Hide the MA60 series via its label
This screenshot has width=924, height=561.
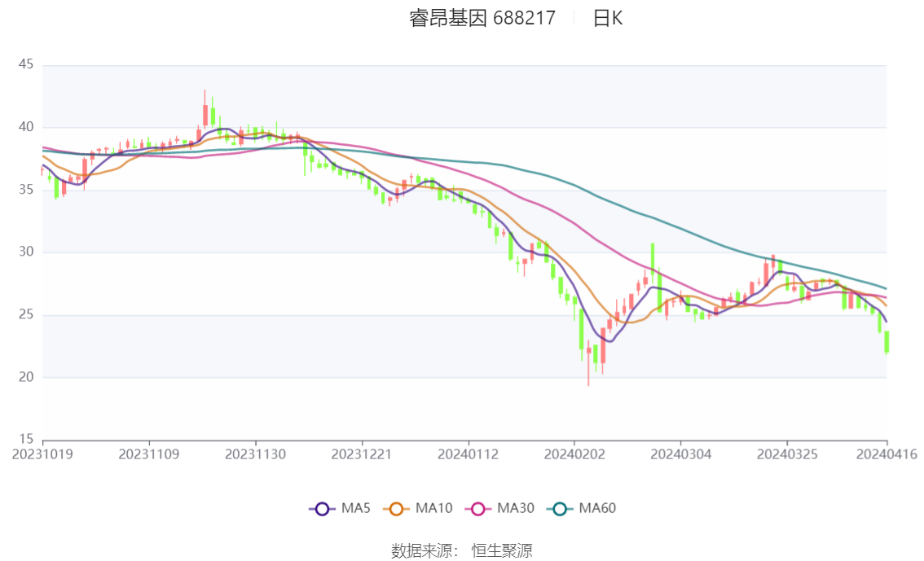tap(597, 508)
